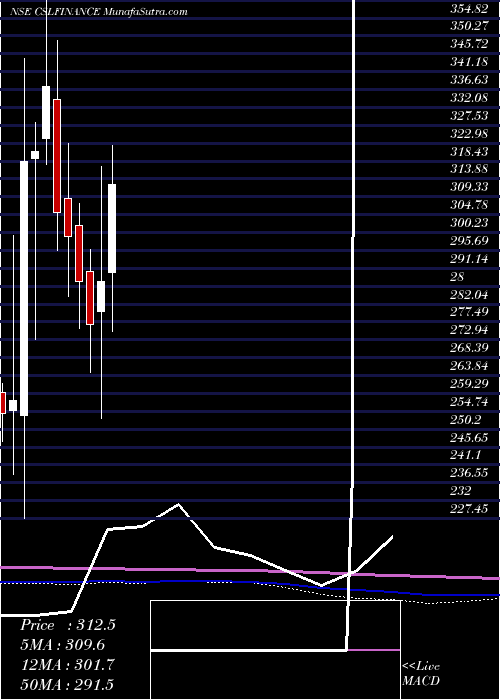Click the 295.69 price axis label
This screenshot has height=700, width=500.
point(469,240)
